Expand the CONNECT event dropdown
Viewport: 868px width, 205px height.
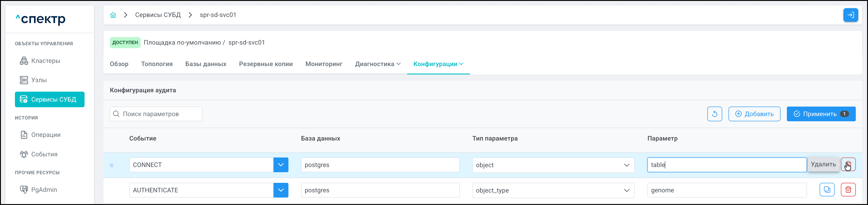(281, 165)
